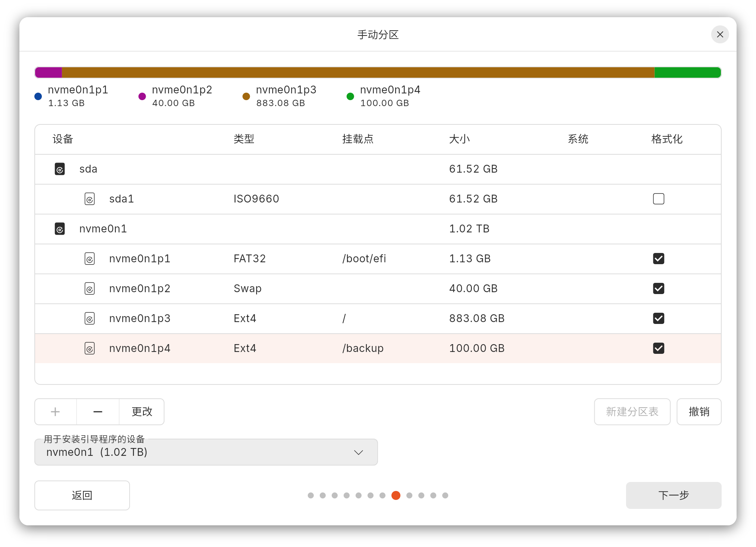Select the 883.08 GB size cell

click(x=477, y=318)
